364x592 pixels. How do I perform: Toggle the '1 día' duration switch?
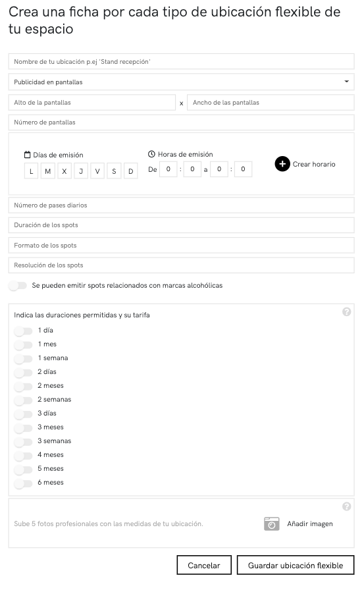(24, 331)
